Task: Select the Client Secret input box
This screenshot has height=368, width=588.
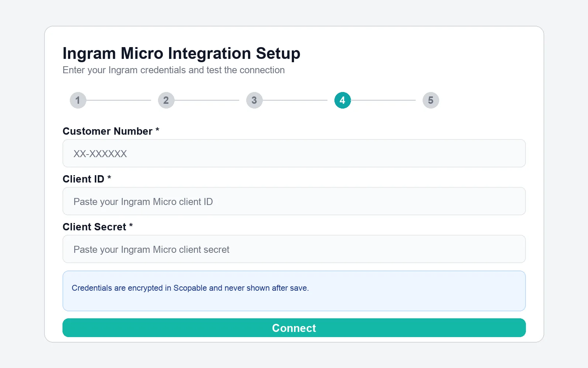Action: click(x=294, y=249)
